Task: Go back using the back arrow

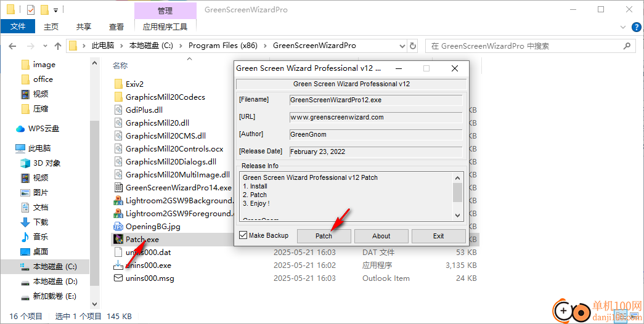Action: [x=12, y=46]
